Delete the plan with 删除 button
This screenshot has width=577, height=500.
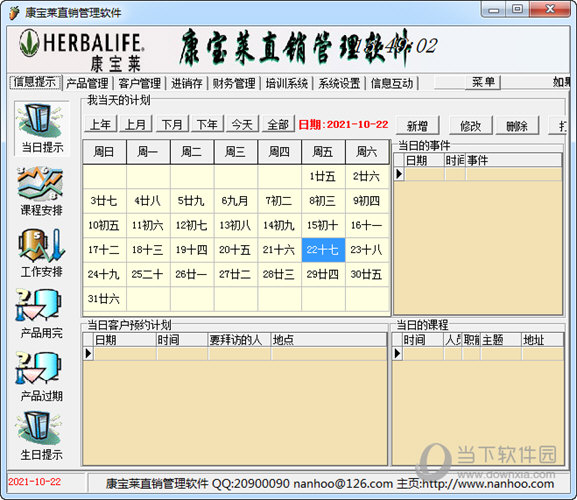[517, 126]
